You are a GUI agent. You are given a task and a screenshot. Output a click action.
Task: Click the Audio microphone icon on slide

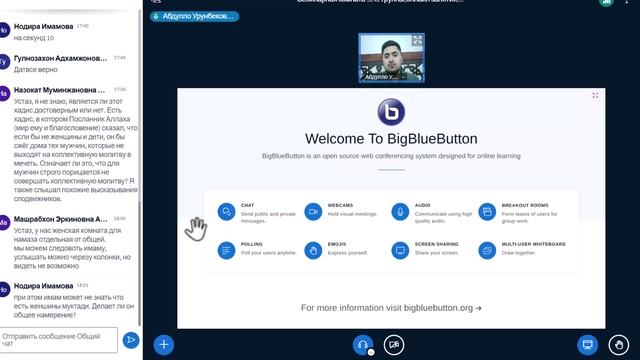coord(400,212)
